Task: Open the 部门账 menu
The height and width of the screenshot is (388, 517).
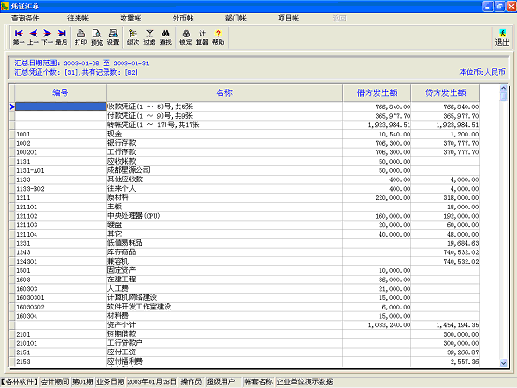Action: (x=236, y=18)
